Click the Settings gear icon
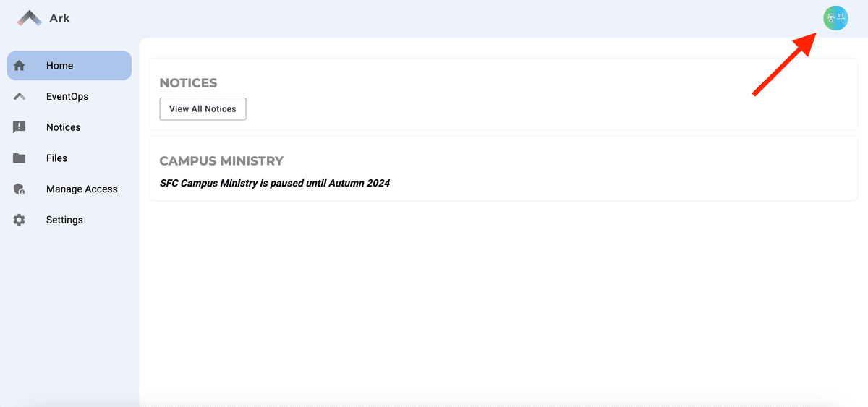Screen dimensions: 868x407 (20, 220)
